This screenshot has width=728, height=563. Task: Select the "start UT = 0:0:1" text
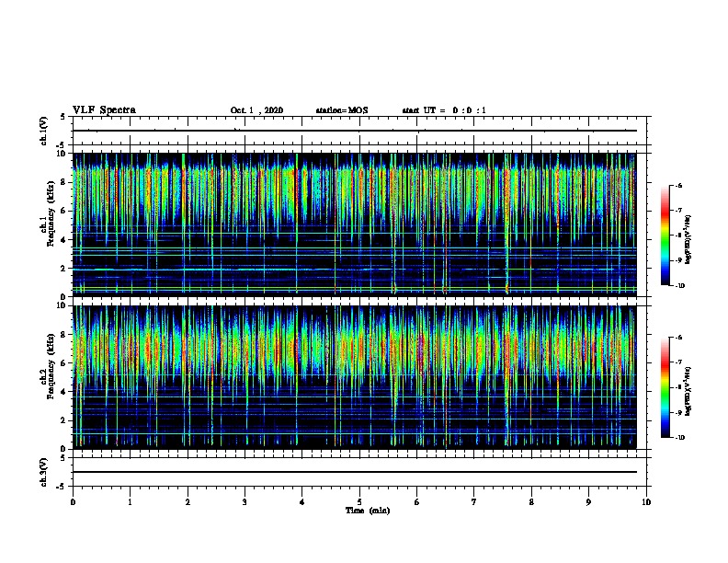click(444, 110)
